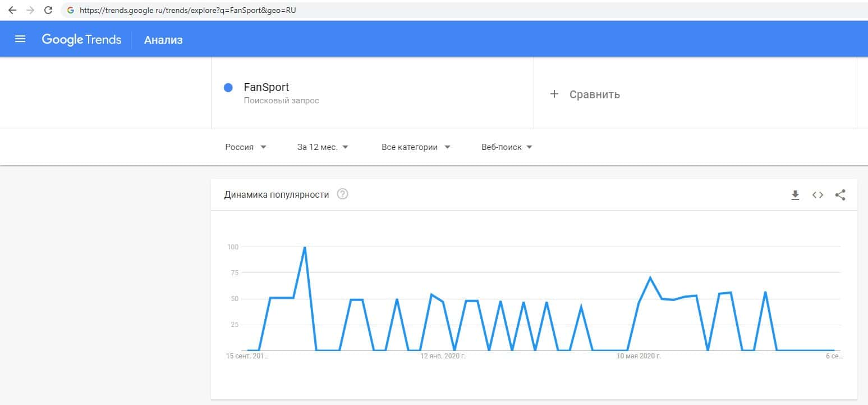Download the popularity chart data
The width and height of the screenshot is (868, 405).
795,195
